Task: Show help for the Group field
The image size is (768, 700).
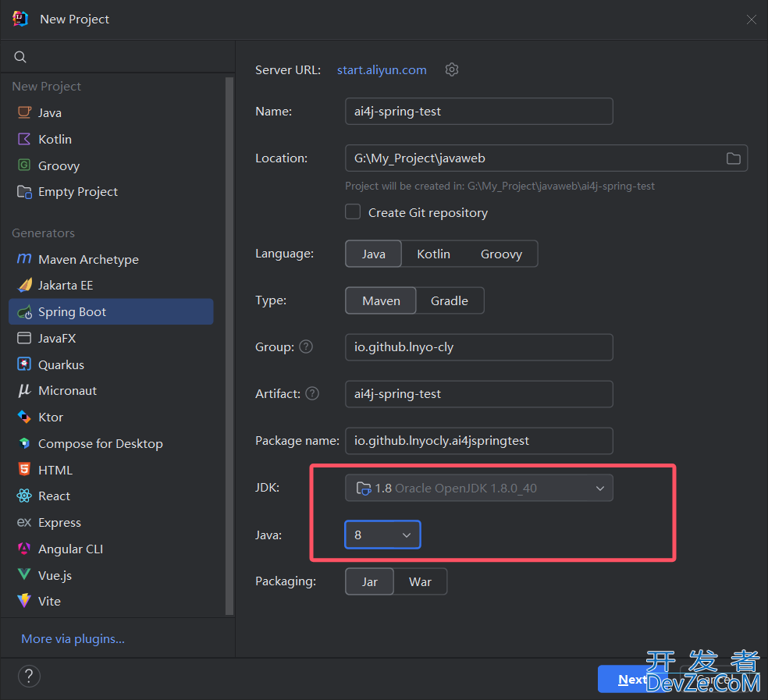Action: pos(306,346)
